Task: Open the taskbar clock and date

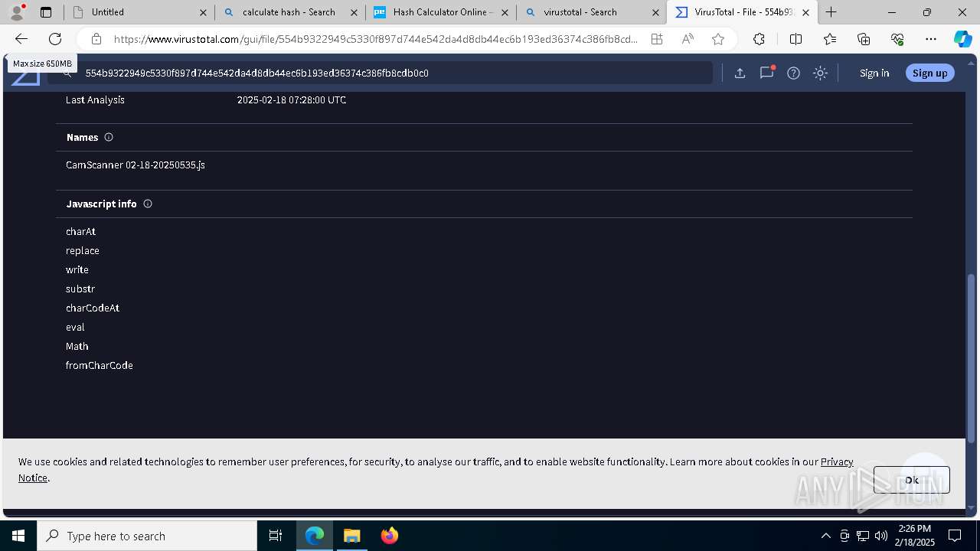Action: [x=914, y=536]
